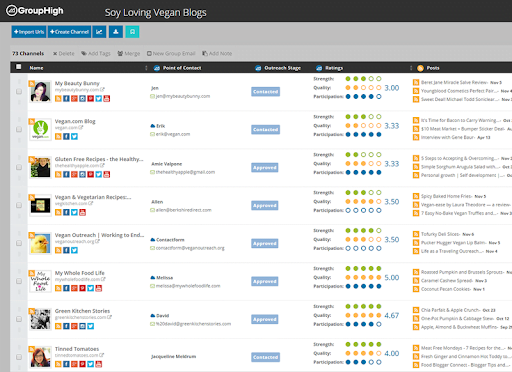
Task: Open My Whole Food Life's Facebook icon
Action: [x=66, y=288]
